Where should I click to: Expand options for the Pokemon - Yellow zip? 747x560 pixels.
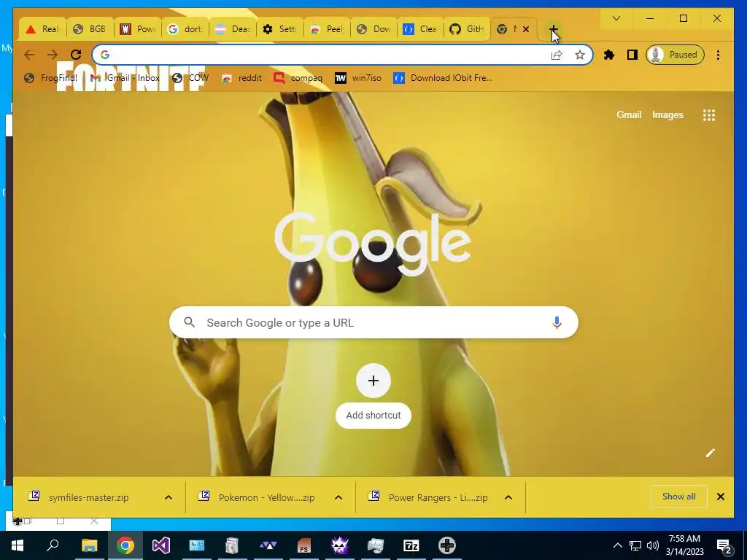click(338, 497)
